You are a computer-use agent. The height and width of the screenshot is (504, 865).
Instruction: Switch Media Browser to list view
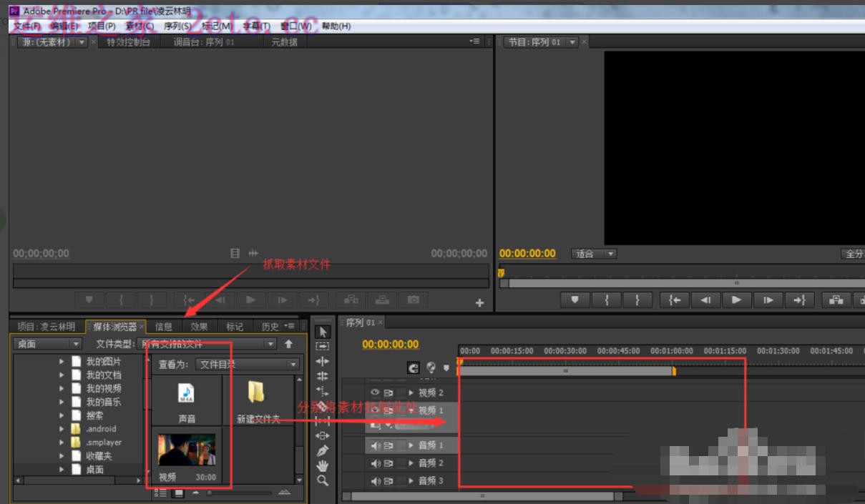[161, 493]
